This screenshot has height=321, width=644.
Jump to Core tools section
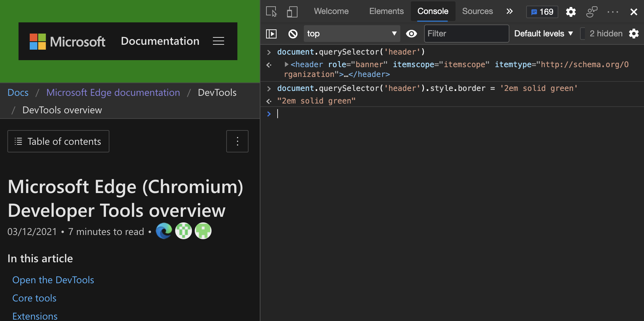click(x=34, y=298)
